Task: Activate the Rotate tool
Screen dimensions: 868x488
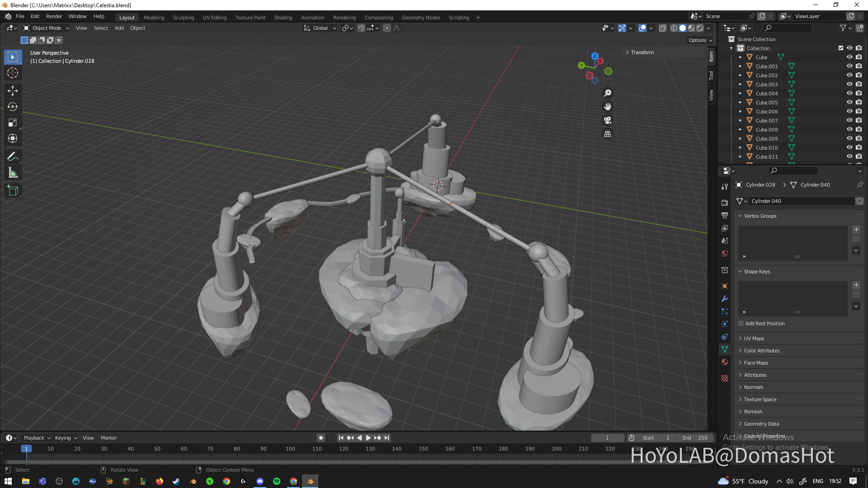Action: (x=13, y=107)
